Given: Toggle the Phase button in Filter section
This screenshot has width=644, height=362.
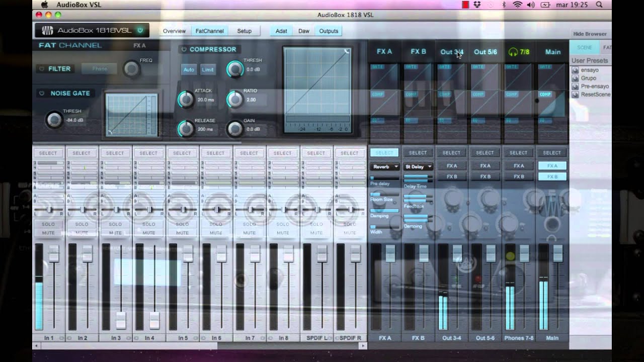Looking at the screenshot, I should click(99, 69).
